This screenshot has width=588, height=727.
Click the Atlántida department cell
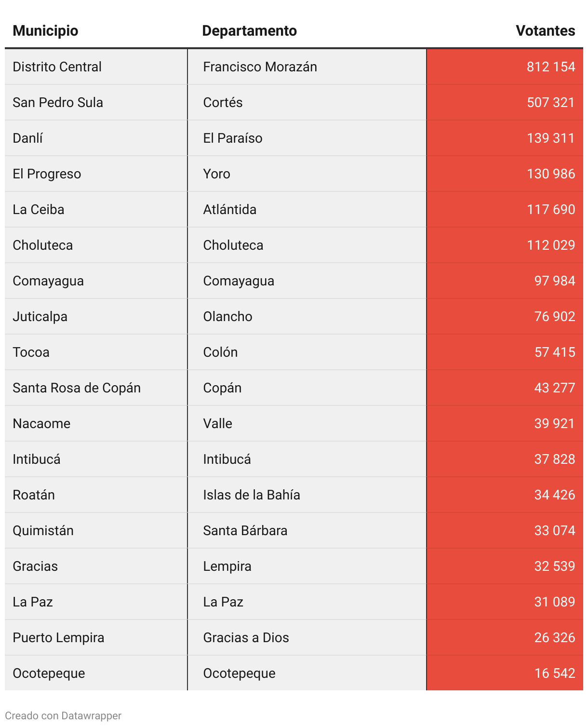[x=229, y=209]
